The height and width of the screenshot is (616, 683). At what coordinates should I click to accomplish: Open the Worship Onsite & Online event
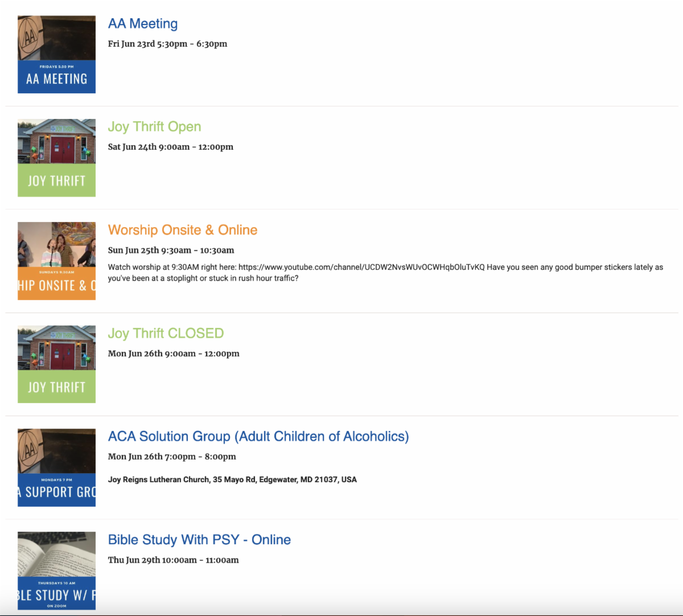(183, 230)
